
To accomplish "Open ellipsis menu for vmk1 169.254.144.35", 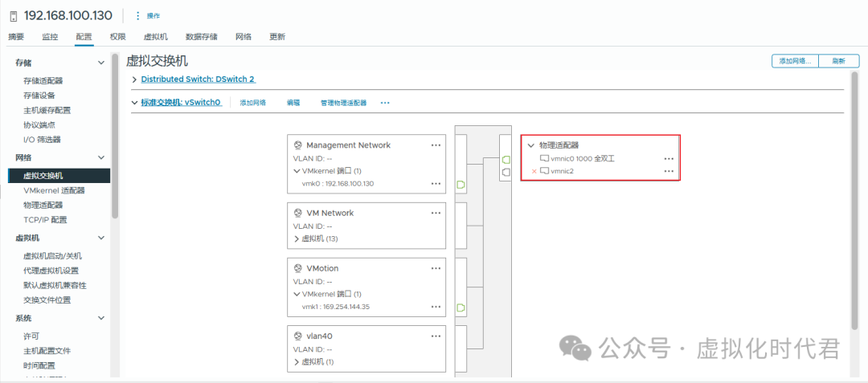I will [436, 307].
